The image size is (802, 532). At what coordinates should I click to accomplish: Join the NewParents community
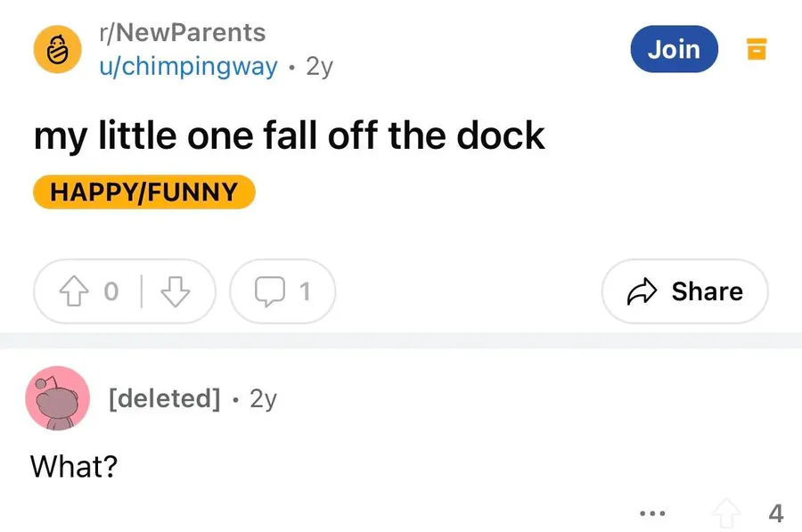tap(675, 49)
